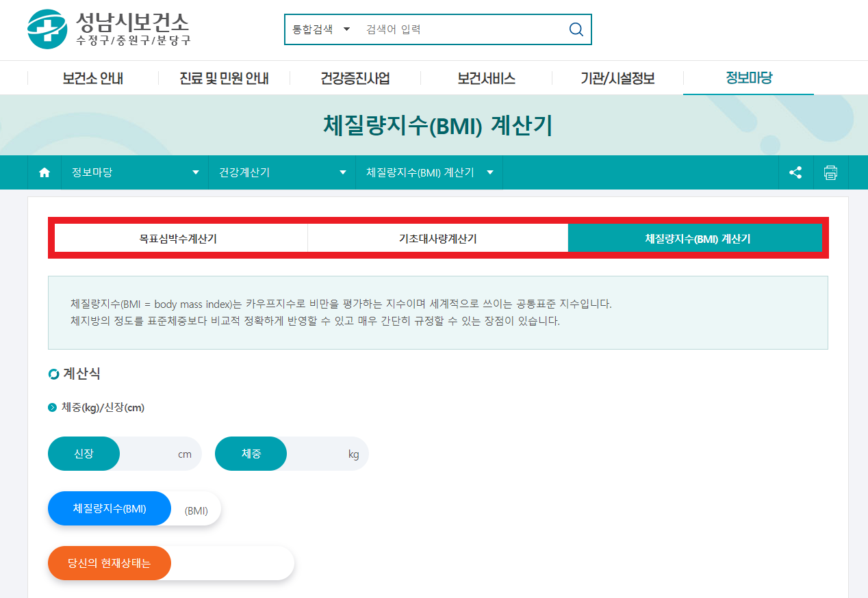This screenshot has height=598, width=868.
Task: Click the 당신의 현재상태는 button
Action: pos(109,563)
